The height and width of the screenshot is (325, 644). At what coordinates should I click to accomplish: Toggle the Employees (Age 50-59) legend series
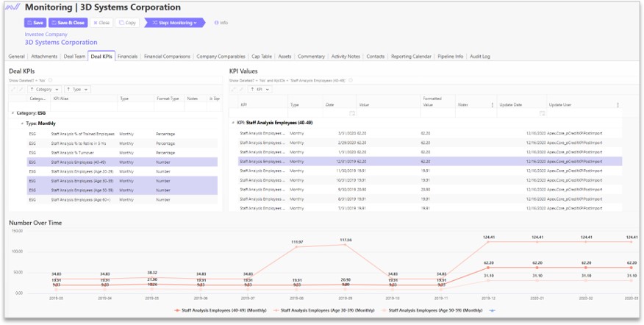(432, 310)
